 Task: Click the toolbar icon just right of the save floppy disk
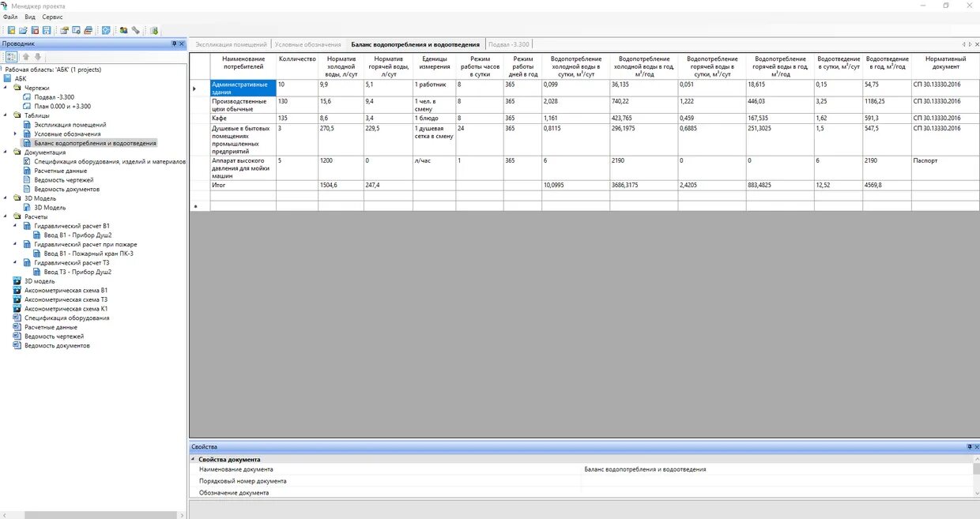[65, 31]
